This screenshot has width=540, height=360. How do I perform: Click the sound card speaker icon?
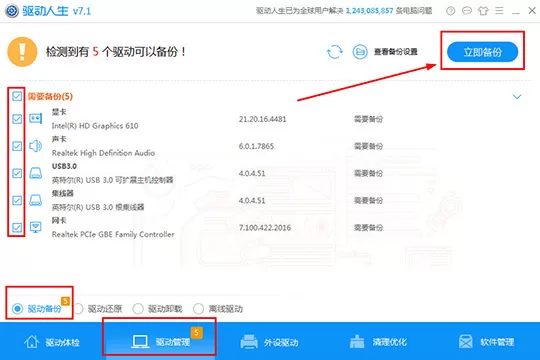[35, 146]
